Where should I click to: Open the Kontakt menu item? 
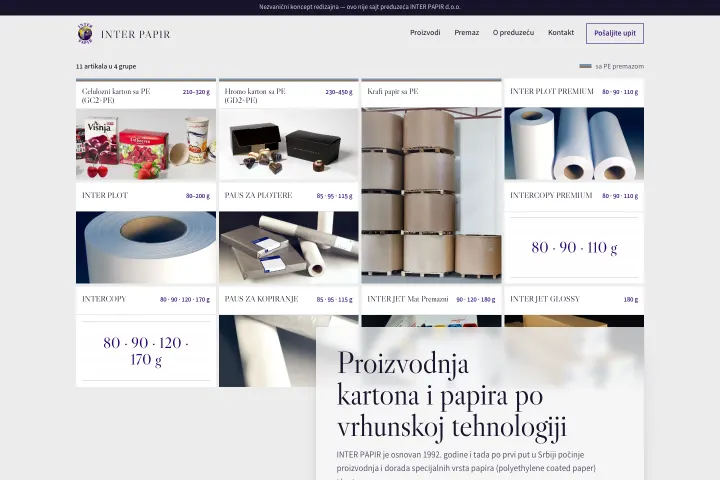pyautogui.click(x=561, y=33)
